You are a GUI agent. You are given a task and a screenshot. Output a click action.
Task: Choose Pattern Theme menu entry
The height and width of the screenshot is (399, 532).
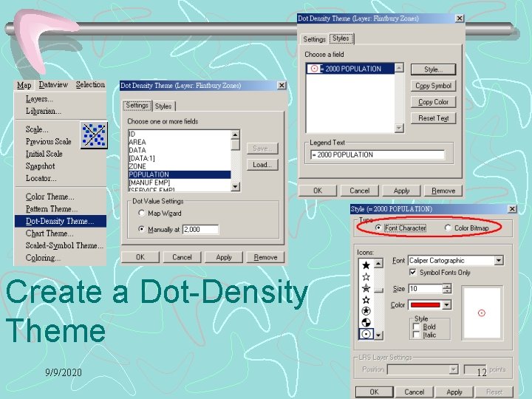click(52, 209)
